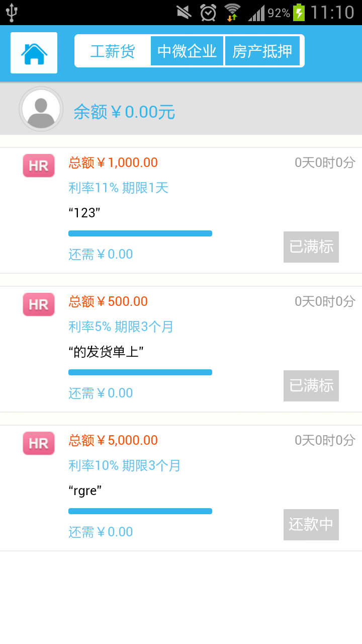Switch to the 房产抵押 tab

(x=262, y=51)
